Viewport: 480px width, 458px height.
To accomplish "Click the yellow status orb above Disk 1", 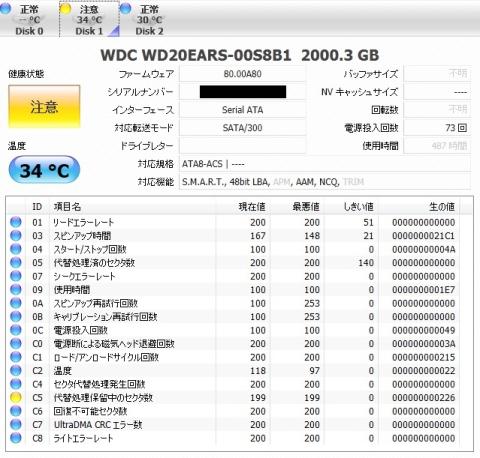I will tap(65, 9).
